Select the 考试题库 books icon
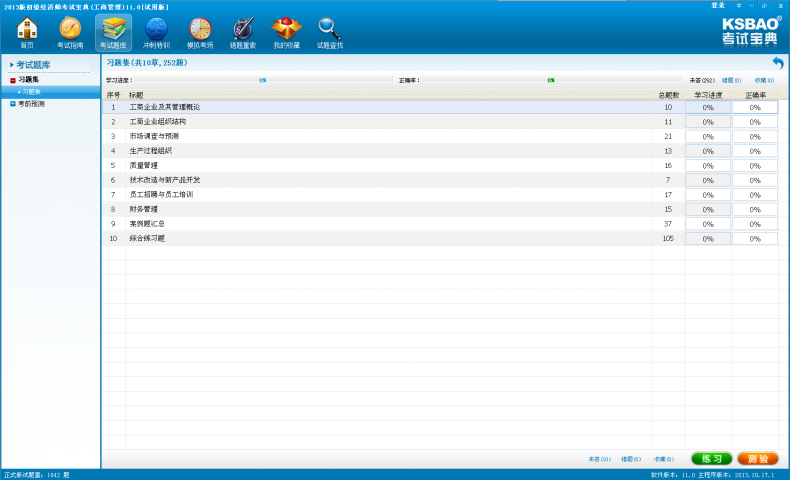 pyautogui.click(x=113, y=32)
